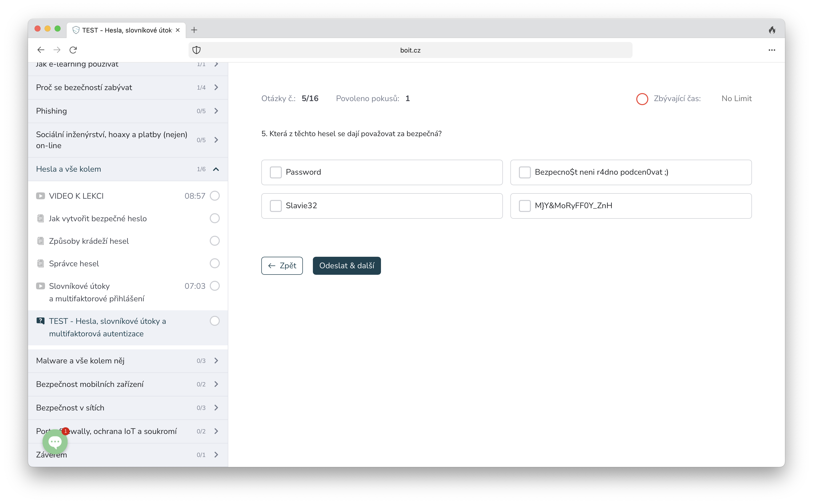
Task: Expand the Proč se bezečností zabývat section
Action: (x=128, y=87)
